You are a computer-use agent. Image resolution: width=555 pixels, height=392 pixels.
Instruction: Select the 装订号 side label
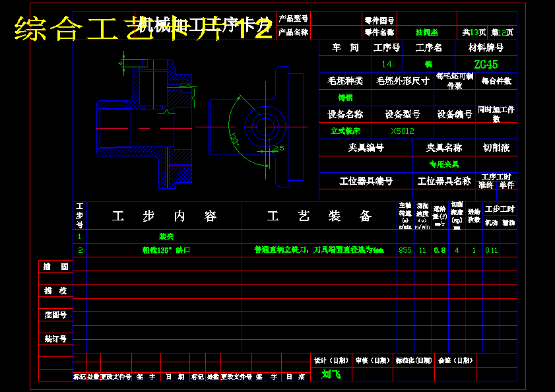pos(55,339)
